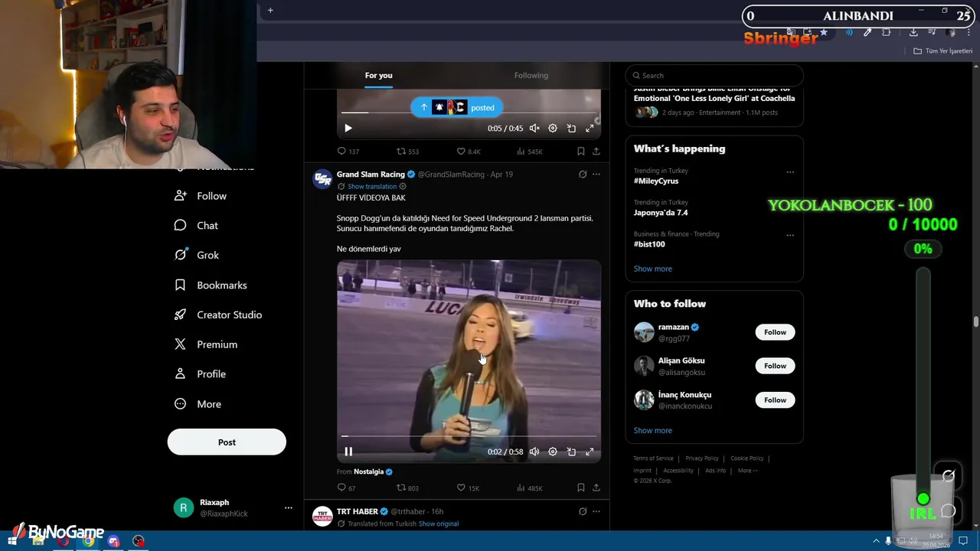Open the Windows Start menu
Image resolution: width=980 pixels, height=551 pixels.
(x=11, y=542)
